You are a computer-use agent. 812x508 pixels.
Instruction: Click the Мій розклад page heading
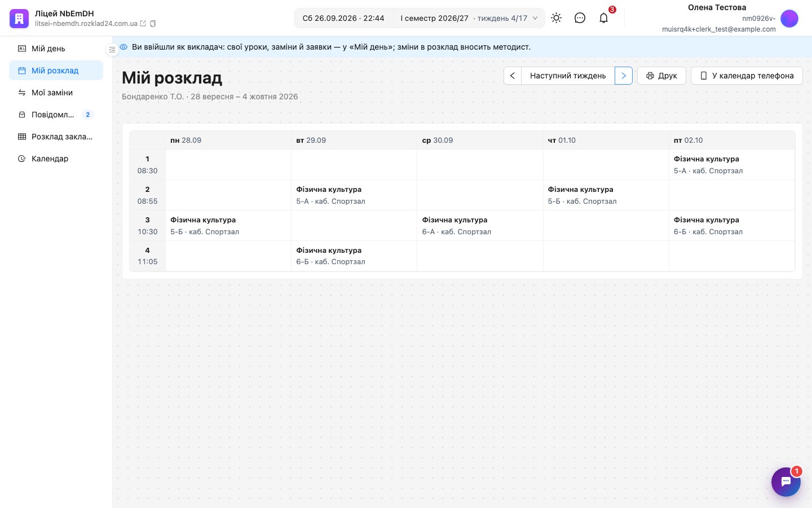pos(172,78)
